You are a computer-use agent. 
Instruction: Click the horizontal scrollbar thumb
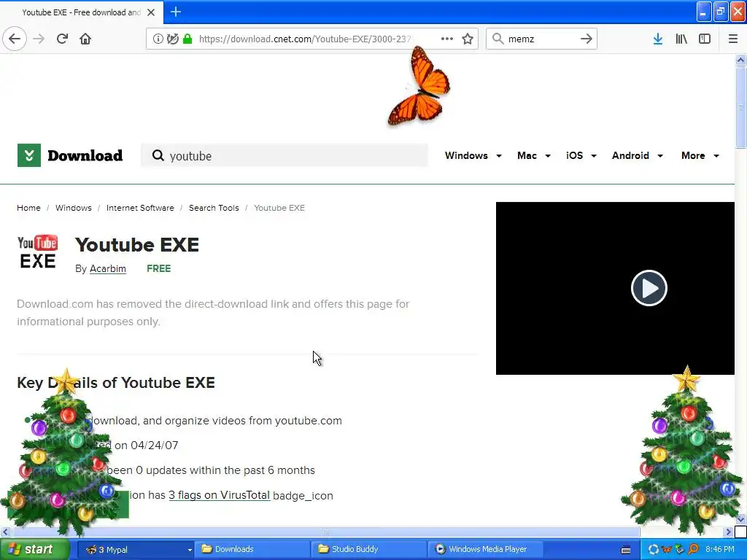[326, 532]
